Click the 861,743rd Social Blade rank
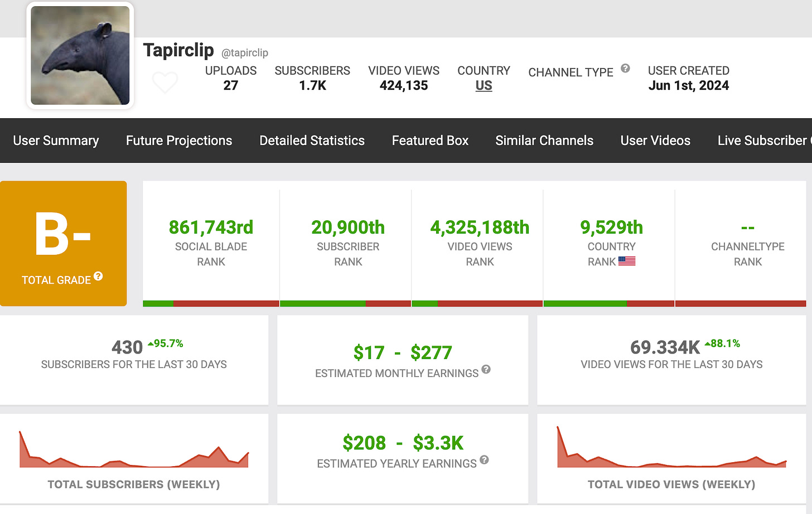This screenshot has width=812, height=514. coord(211,227)
